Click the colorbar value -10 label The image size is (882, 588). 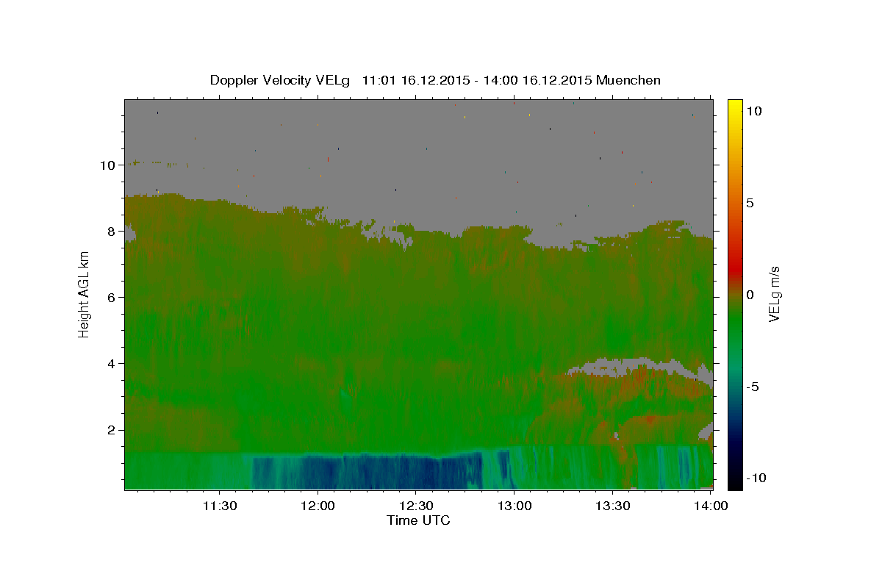tap(756, 478)
